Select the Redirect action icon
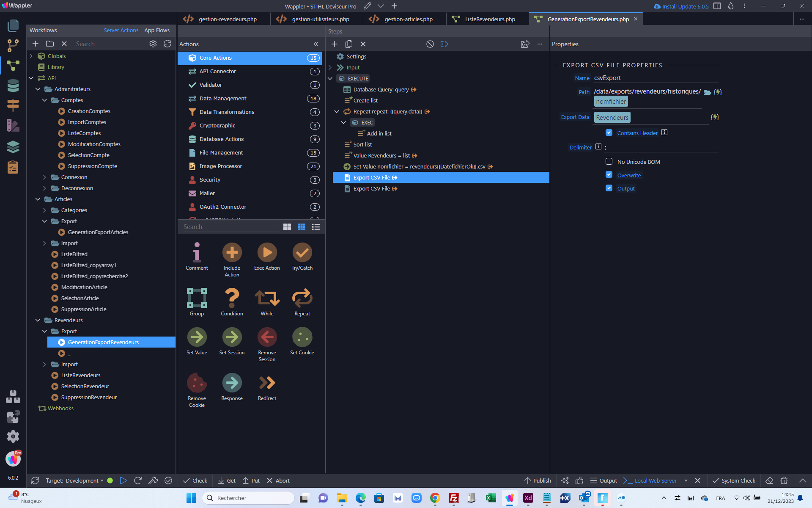The width and height of the screenshot is (812, 508). pos(267,383)
